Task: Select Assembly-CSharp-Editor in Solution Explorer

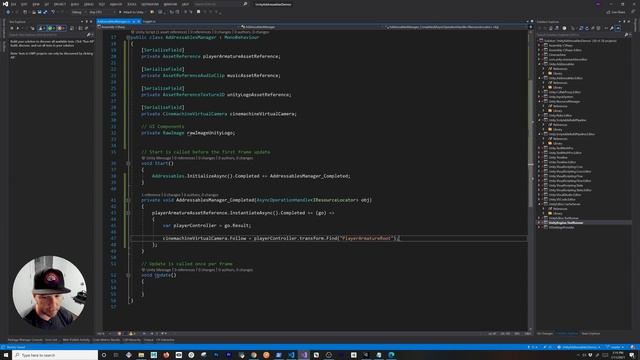Action: (x=565, y=50)
